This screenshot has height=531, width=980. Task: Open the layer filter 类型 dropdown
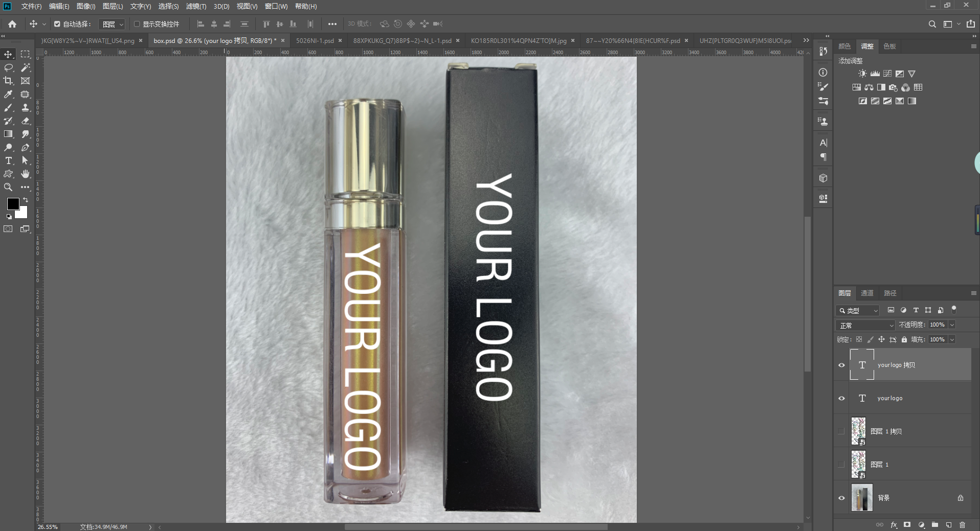pyautogui.click(x=858, y=310)
